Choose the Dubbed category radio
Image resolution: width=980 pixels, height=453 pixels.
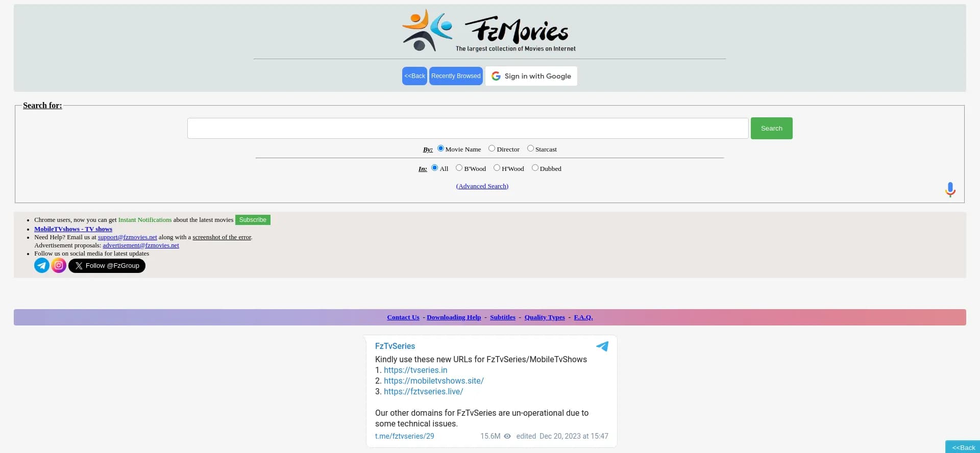535,168
